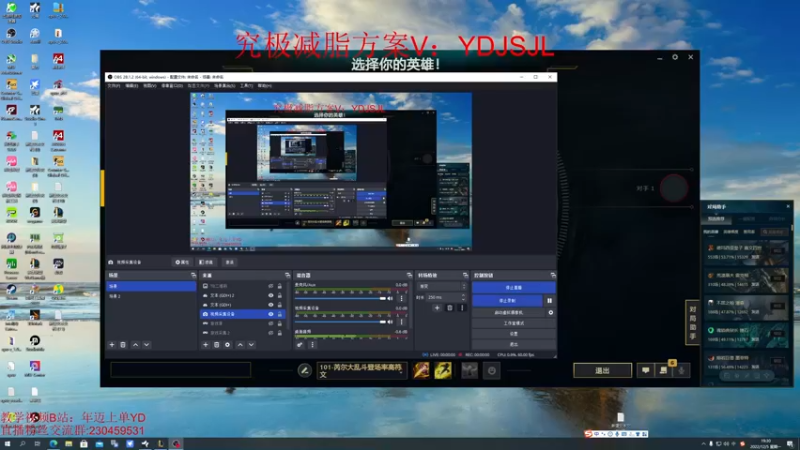The height and width of the screenshot is (450, 800).
Task: Open the OBS 视图(V) menu
Action: (149, 86)
